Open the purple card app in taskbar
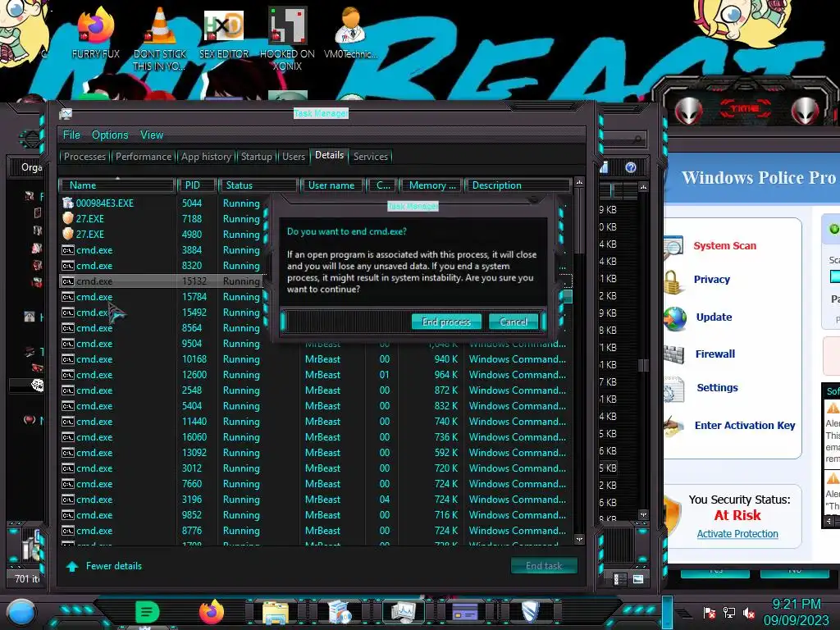 [465, 611]
